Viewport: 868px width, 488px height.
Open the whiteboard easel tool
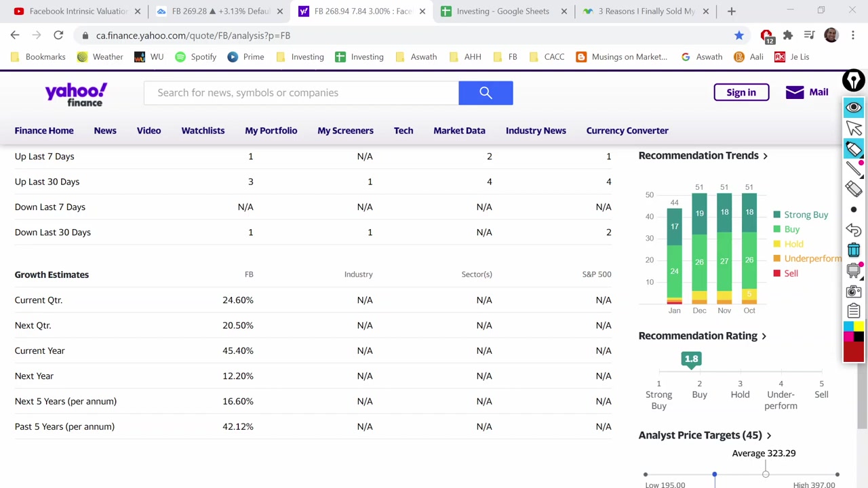pyautogui.click(x=853, y=270)
